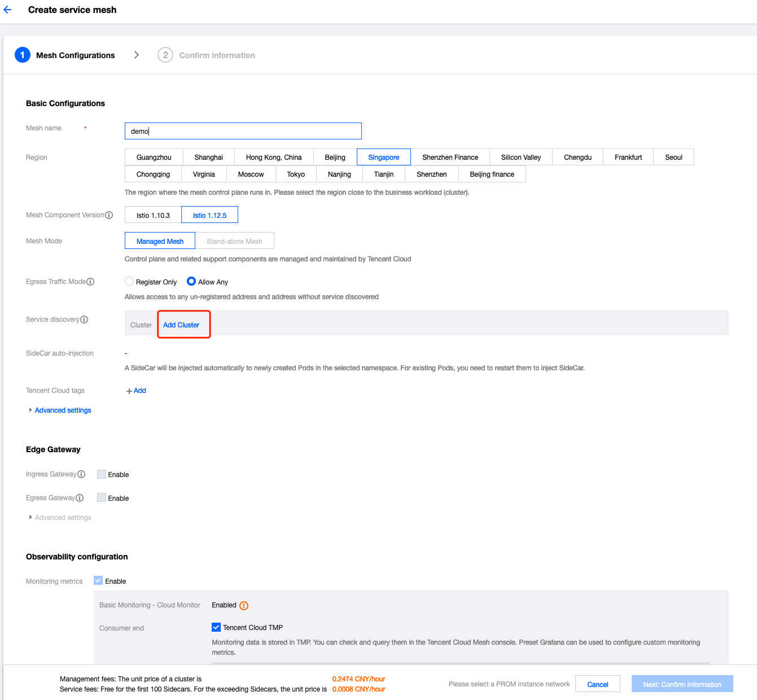Click Service discovery info icon
757x700 pixels.
pyautogui.click(x=84, y=320)
